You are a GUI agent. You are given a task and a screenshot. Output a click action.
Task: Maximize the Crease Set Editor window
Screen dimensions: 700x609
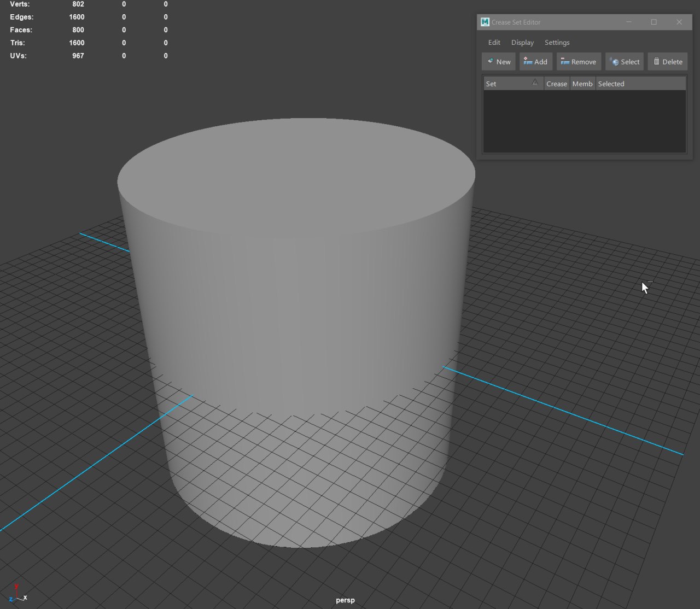click(654, 22)
